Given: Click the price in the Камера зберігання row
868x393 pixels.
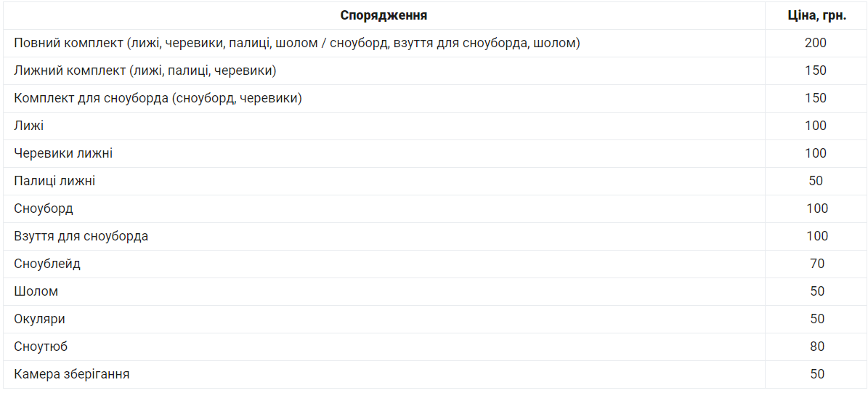Looking at the screenshot, I should [x=817, y=374].
